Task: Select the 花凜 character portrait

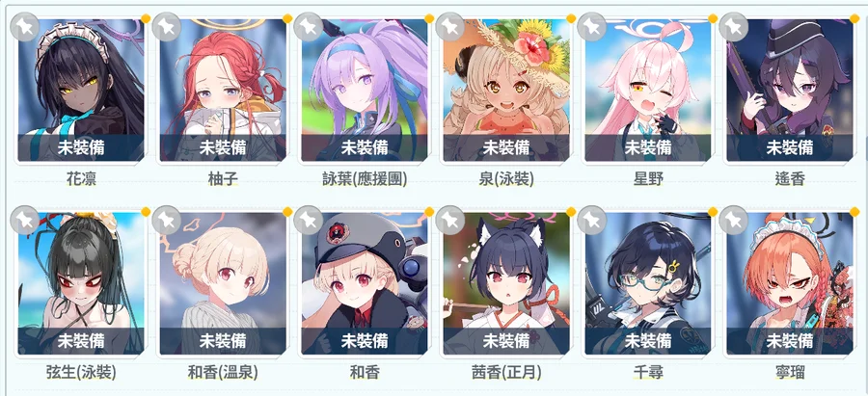Action: [81, 91]
